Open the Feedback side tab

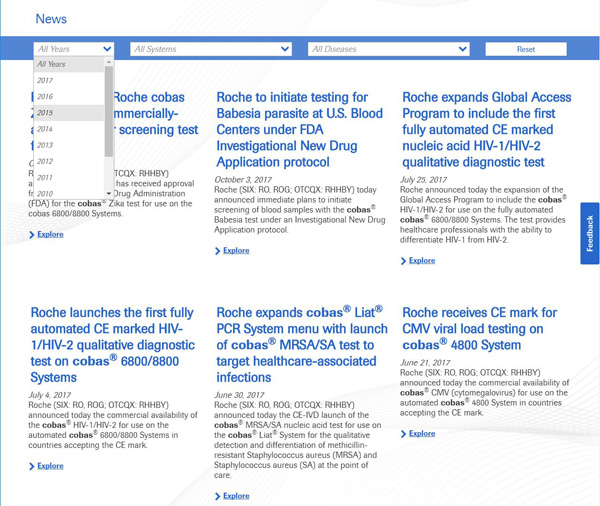coord(590,233)
